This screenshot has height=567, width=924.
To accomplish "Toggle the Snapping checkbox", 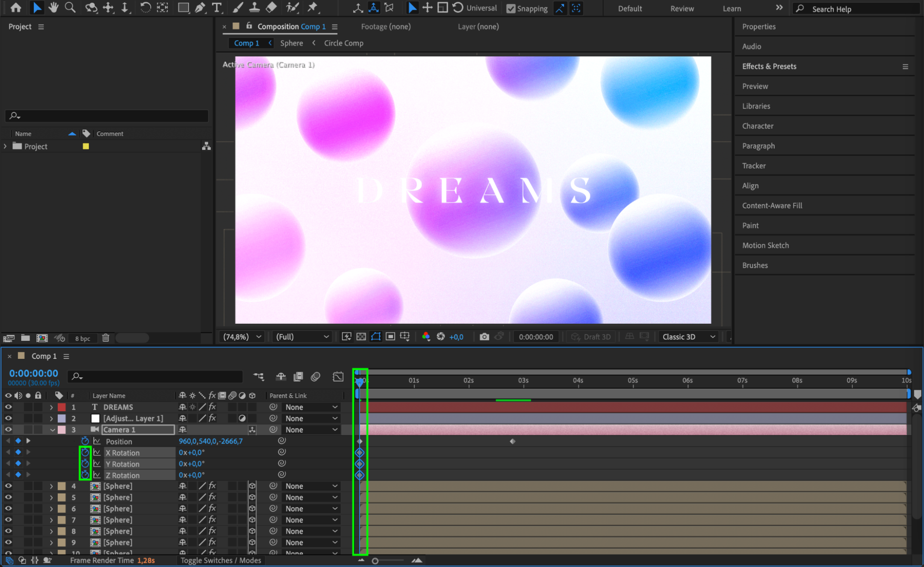I will pyautogui.click(x=511, y=8).
